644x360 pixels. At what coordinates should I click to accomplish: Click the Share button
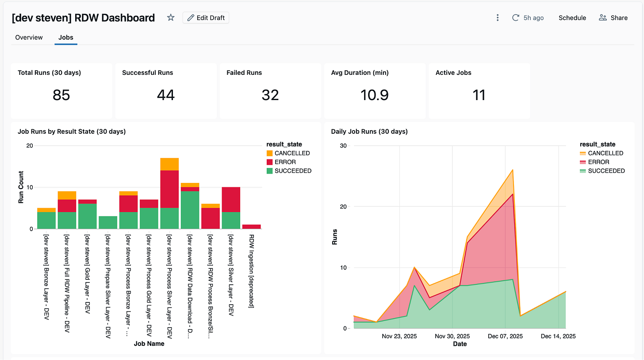(x=613, y=18)
